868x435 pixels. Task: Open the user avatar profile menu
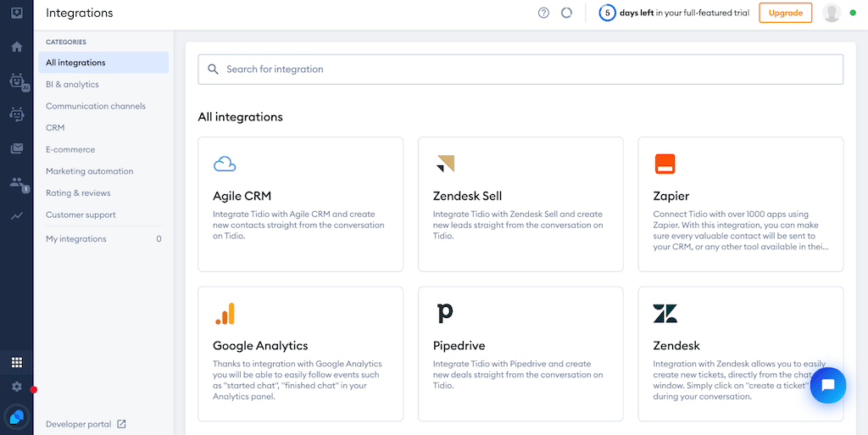coord(832,13)
